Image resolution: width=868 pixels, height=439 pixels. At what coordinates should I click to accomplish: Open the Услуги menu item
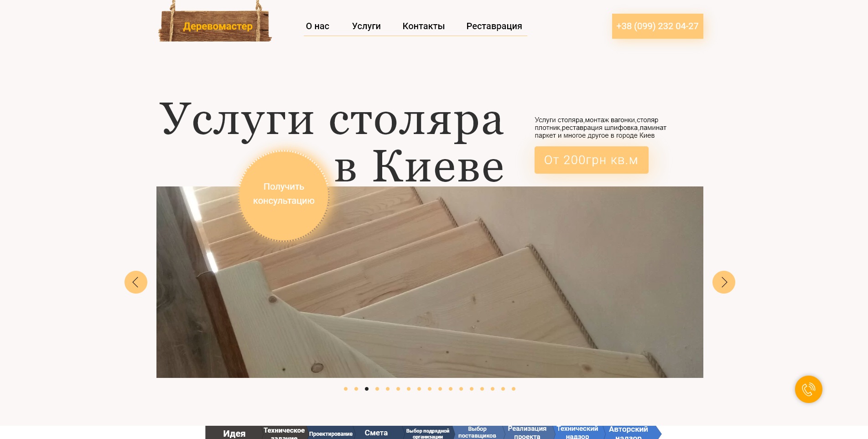click(366, 26)
